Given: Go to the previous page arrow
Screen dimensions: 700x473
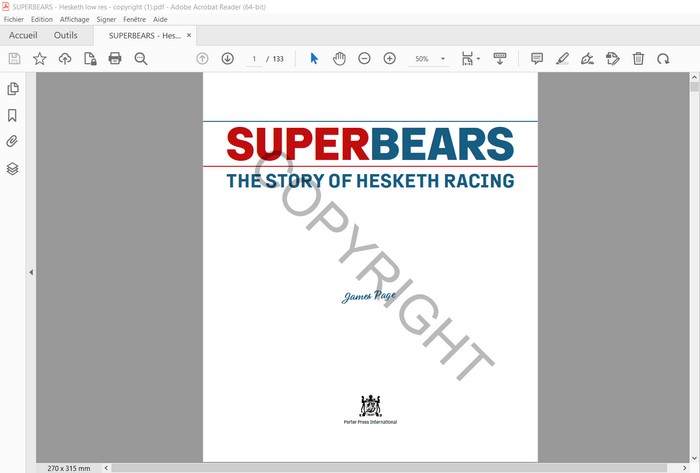Looking at the screenshot, I should click(202, 58).
